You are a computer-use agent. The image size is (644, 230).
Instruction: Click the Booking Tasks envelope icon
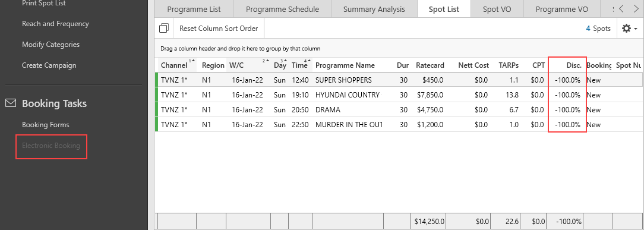[x=11, y=103]
